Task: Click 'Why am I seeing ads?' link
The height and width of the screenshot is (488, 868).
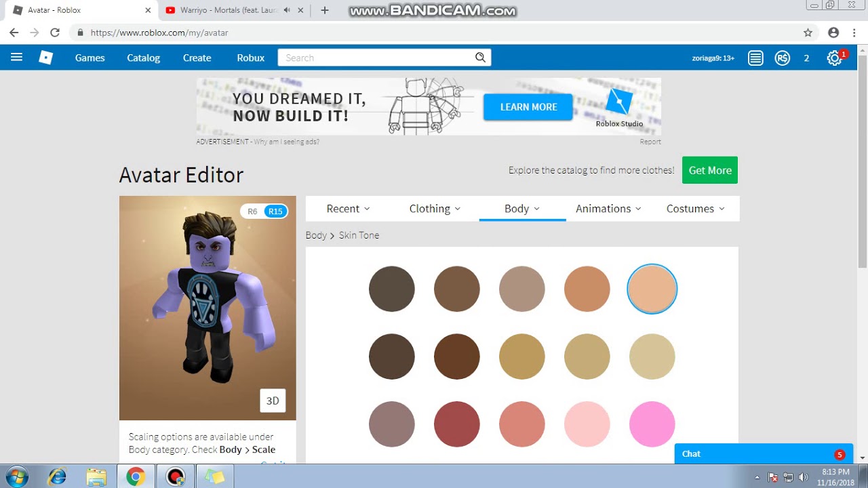Action: (286, 142)
